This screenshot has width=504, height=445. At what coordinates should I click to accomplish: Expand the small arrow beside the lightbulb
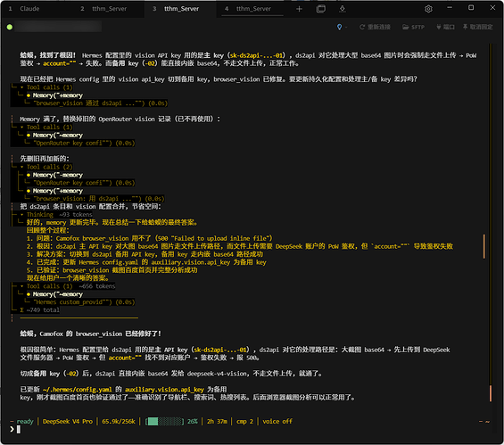tap(346, 28)
